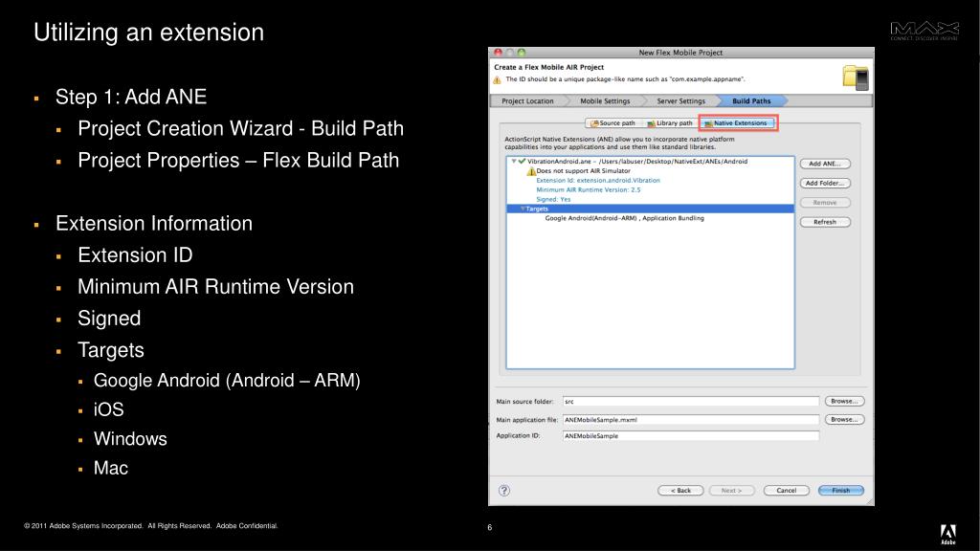
Task: Click the 'Mac' slide bullet
Action: 111,468
